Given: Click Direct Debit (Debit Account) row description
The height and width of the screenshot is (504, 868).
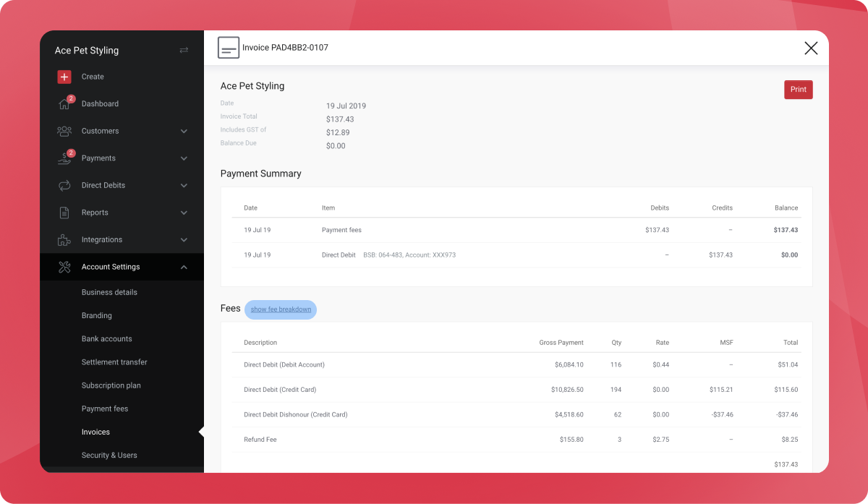Looking at the screenshot, I should [284, 365].
